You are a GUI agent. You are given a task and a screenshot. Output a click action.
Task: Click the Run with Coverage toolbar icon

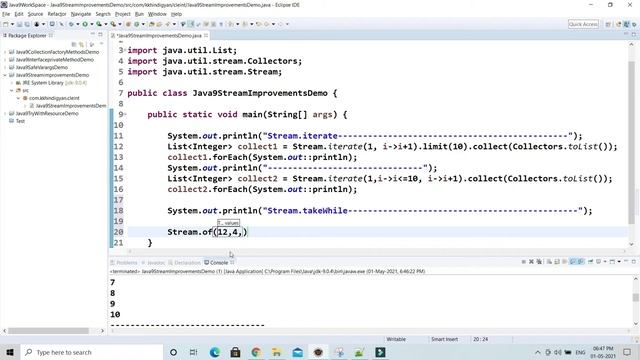point(99,24)
